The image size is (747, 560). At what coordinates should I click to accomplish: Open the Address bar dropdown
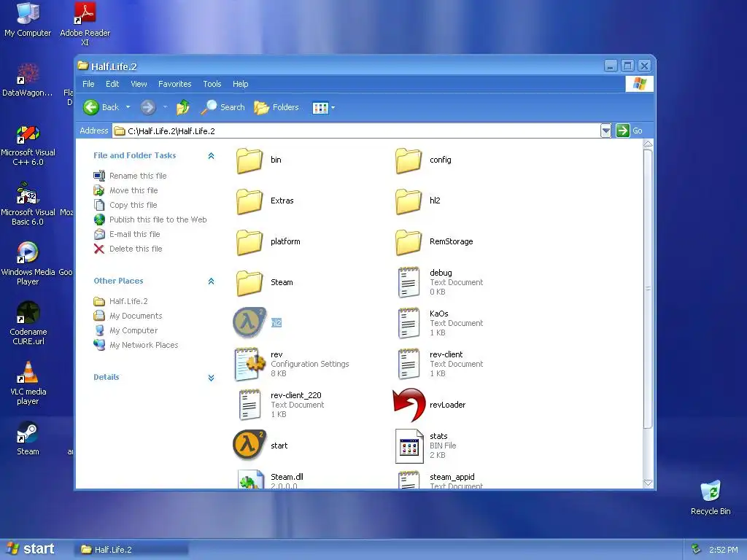click(x=605, y=131)
